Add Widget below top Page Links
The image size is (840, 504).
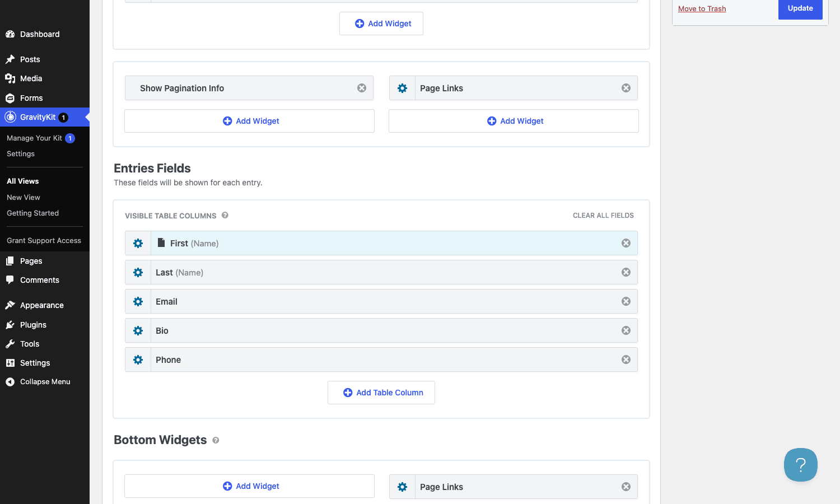point(514,121)
